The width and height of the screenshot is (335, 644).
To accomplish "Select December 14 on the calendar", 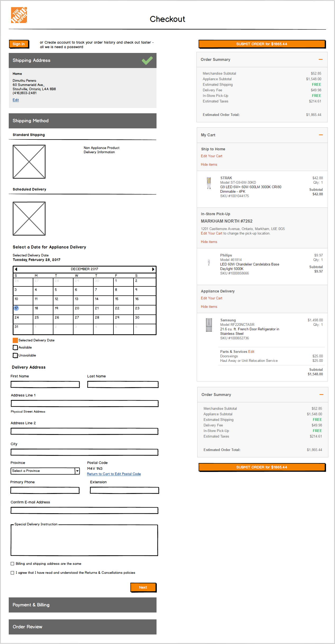I will tap(103, 301).
